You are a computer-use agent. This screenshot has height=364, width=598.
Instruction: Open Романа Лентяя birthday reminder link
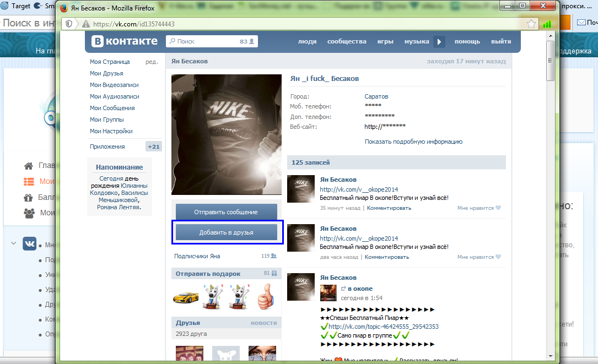pos(118,208)
